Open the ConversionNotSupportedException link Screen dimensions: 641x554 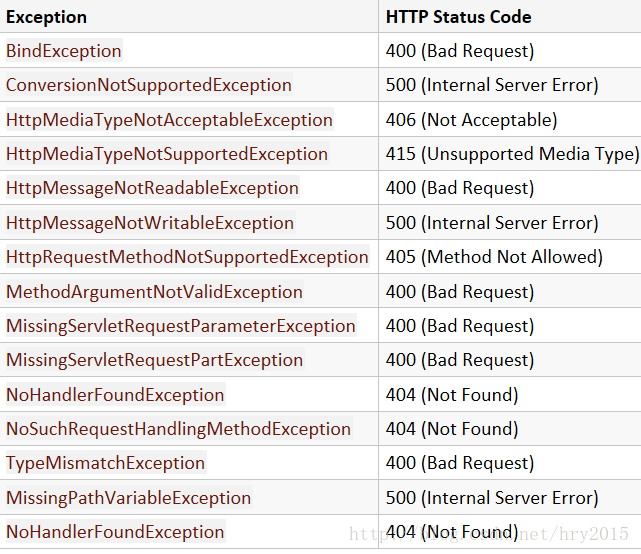[x=149, y=85]
